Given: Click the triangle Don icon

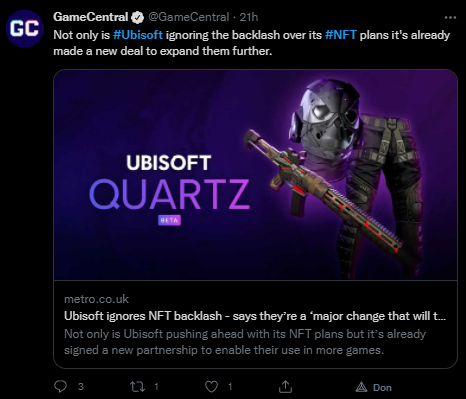Looking at the screenshot, I should pyautogui.click(x=361, y=387).
